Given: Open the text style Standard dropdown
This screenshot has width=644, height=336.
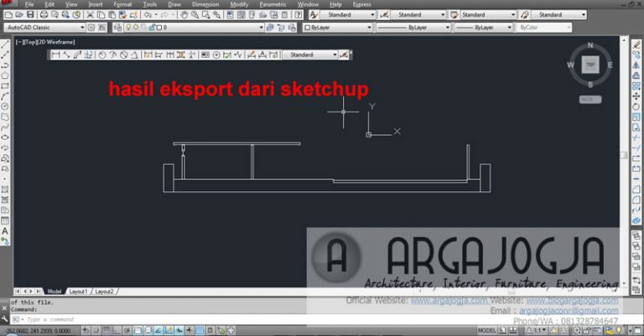Looking at the screenshot, I should tap(347, 15).
